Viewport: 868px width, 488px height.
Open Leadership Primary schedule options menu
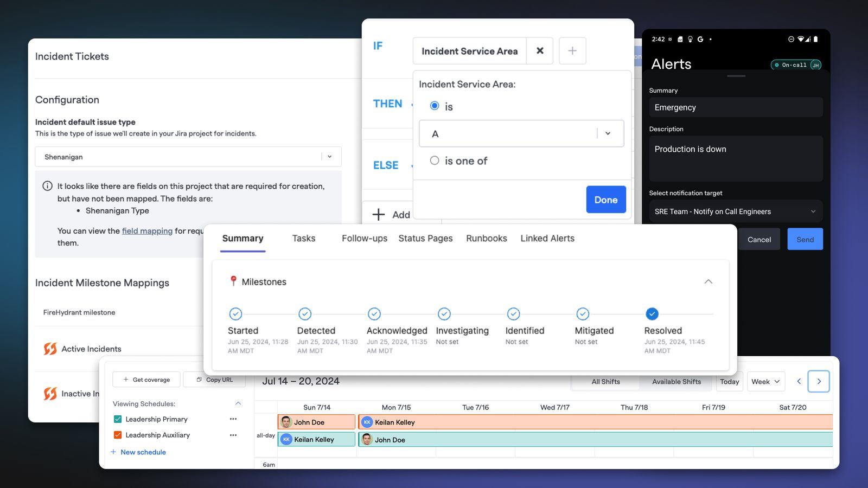click(233, 419)
